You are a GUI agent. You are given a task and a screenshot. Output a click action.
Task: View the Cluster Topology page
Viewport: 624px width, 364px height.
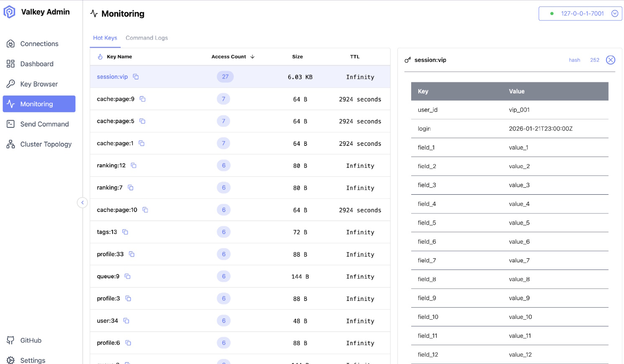pyautogui.click(x=46, y=144)
